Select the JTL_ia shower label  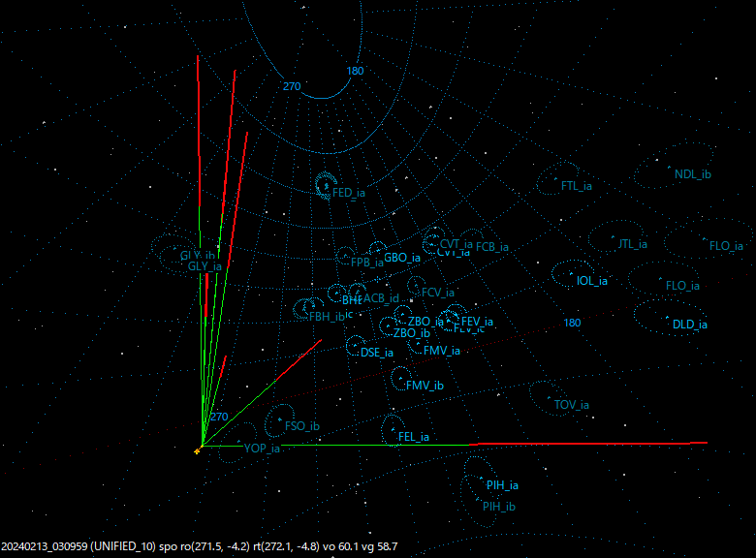[633, 244]
